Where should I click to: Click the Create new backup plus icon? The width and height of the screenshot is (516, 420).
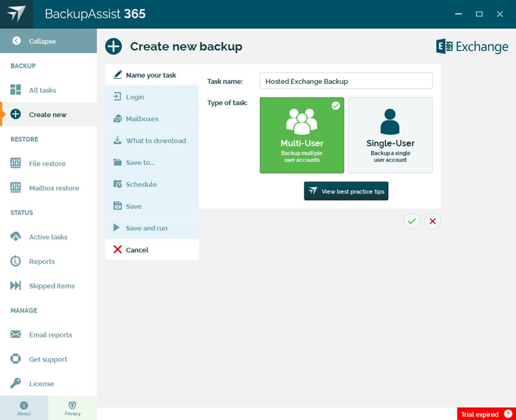click(114, 46)
